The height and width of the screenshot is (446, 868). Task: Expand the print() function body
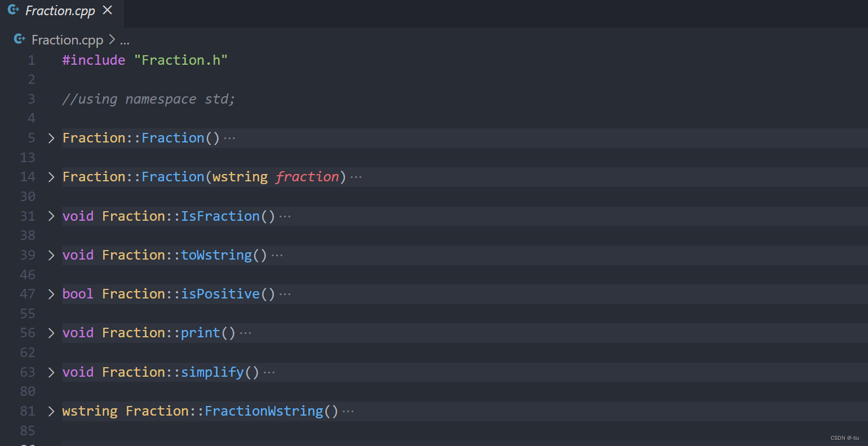pyautogui.click(x=51, y=333)
